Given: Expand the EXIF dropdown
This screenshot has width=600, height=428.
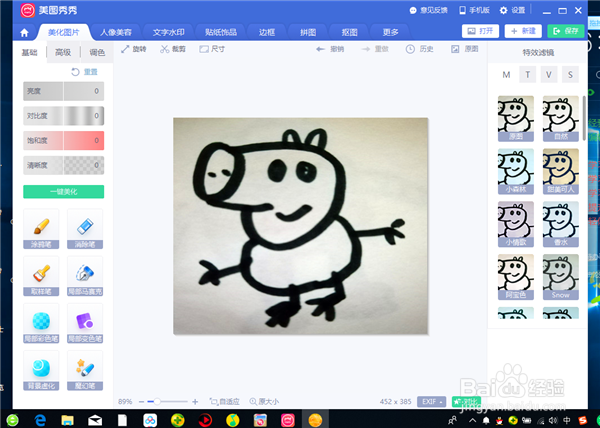Looking at the screenshot, I should (x=432, y=402).
